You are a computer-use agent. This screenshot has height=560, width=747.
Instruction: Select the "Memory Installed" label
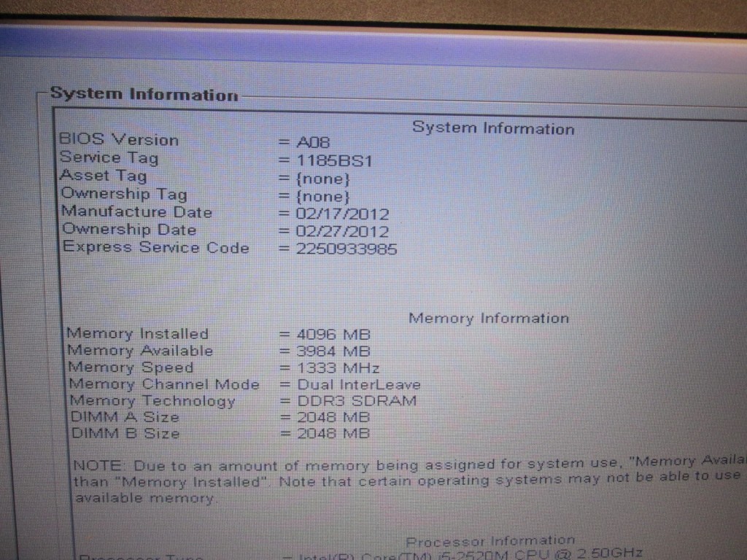tap(138, 333)
